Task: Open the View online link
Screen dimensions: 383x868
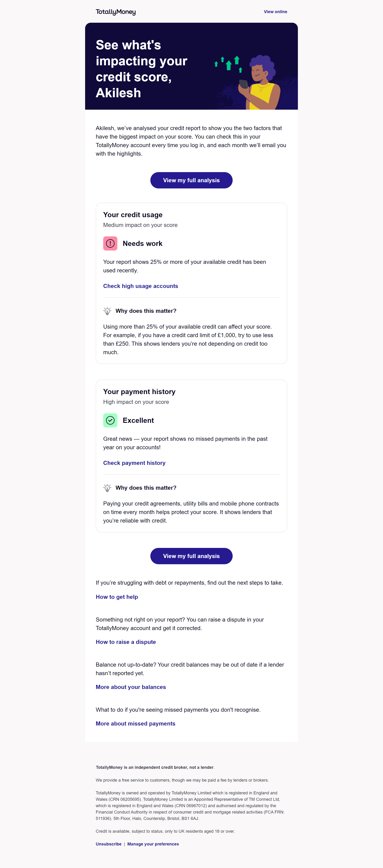Action: (x=275, y=12)
